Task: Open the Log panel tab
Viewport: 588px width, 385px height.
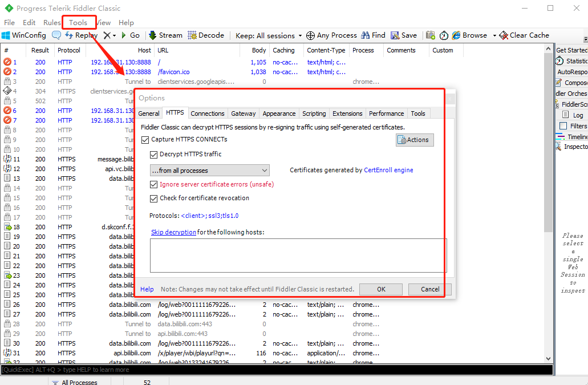Action: click(573, 115)
